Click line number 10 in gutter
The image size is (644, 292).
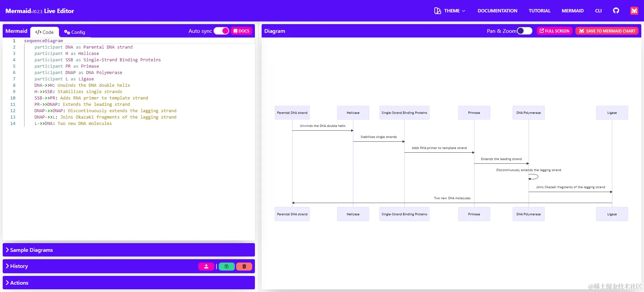coord(13,98)
